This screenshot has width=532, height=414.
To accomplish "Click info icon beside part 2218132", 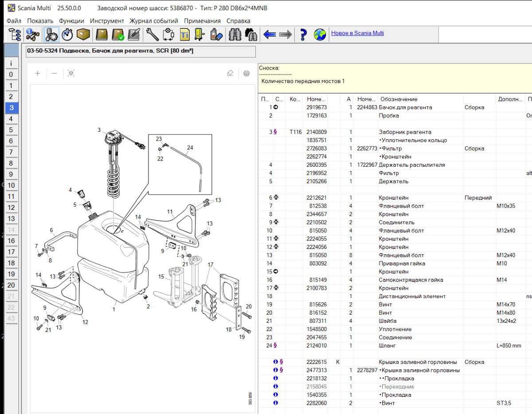I will (x=276, y=379).
